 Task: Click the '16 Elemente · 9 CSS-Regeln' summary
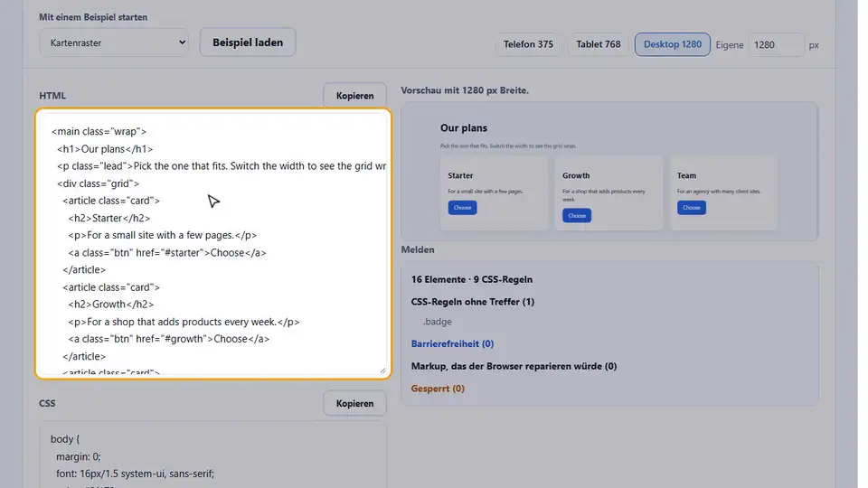tap(472, 279)
